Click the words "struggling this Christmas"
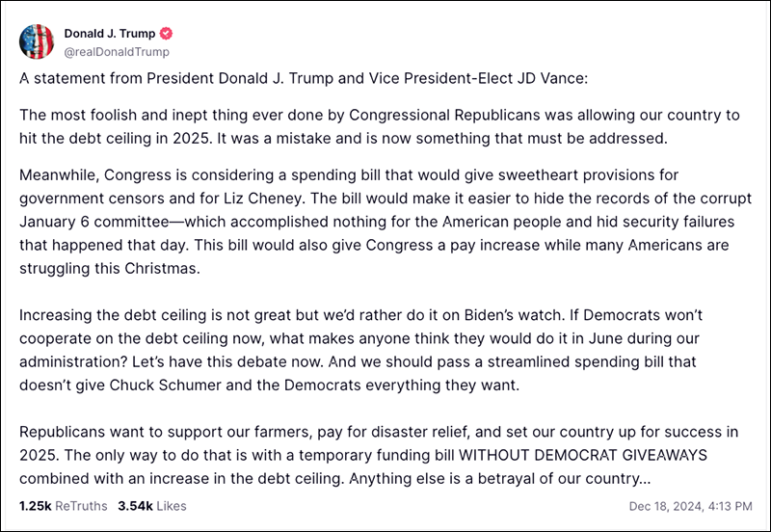The image size is (771, 532). pos(108,268)
